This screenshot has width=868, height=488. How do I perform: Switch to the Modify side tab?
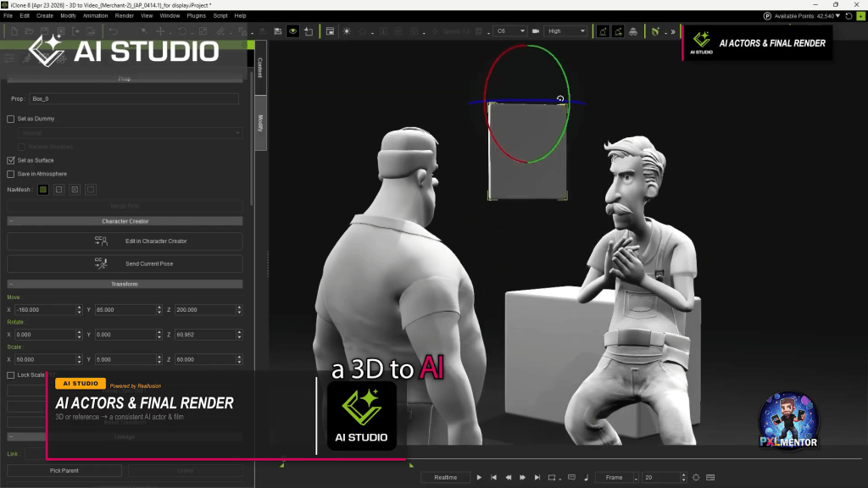(260, 123)
